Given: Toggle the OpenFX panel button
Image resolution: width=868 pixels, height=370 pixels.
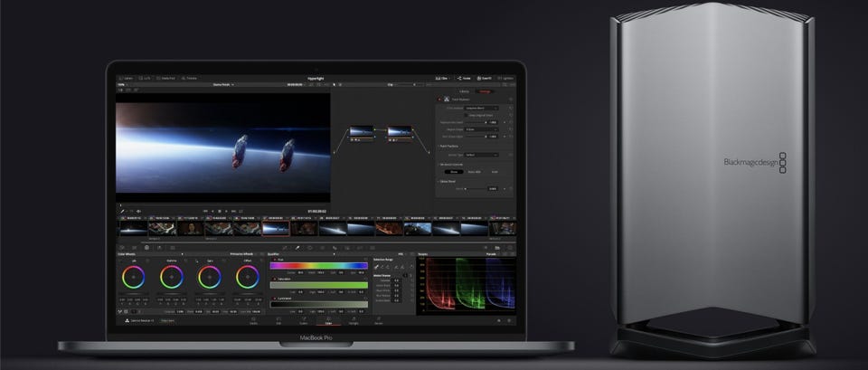Looking at the screenshot, I should (x=484, y=78).
